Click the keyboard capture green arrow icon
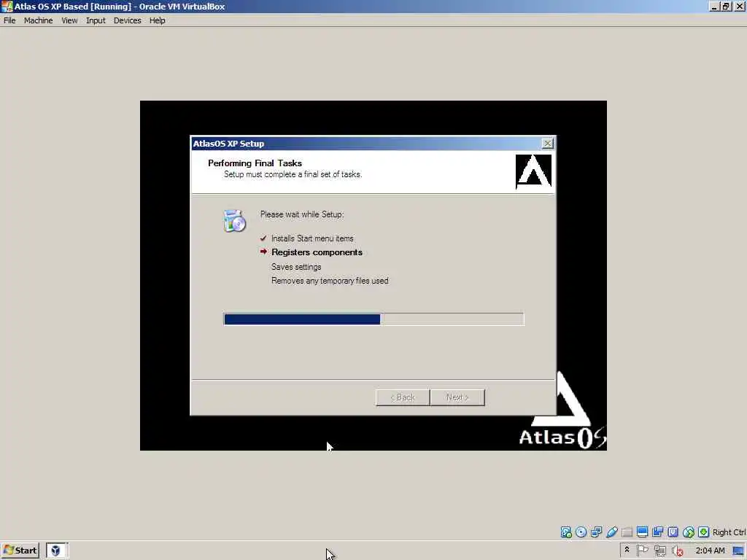Image resolution: width=747 pixels, height=560 pixels. click(x=704, y=532)
